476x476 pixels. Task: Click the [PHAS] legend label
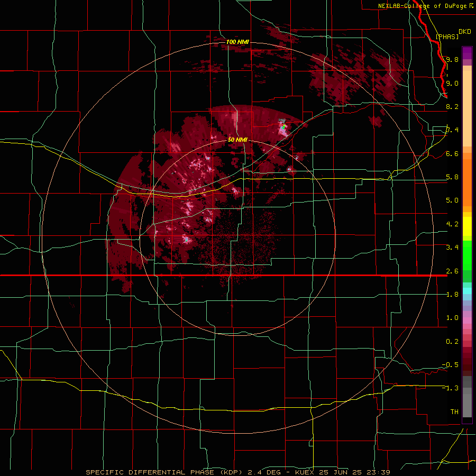[x=447, y=37]
